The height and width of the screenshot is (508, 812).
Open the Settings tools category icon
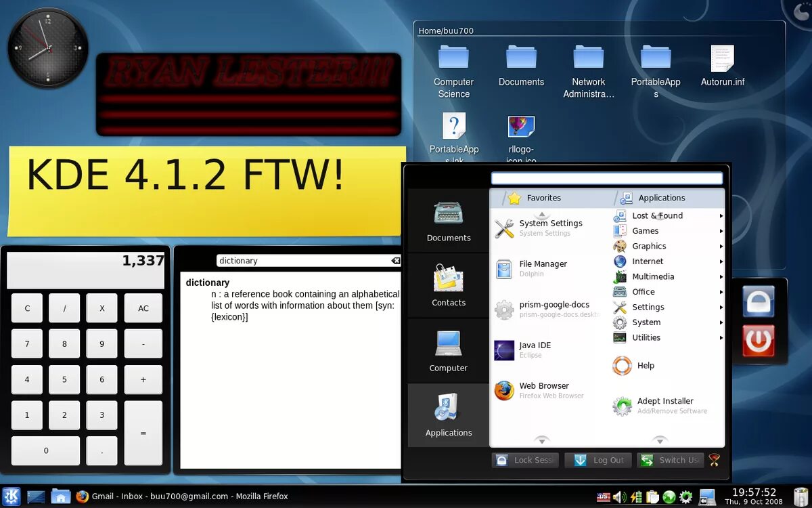tap(620, 307)
